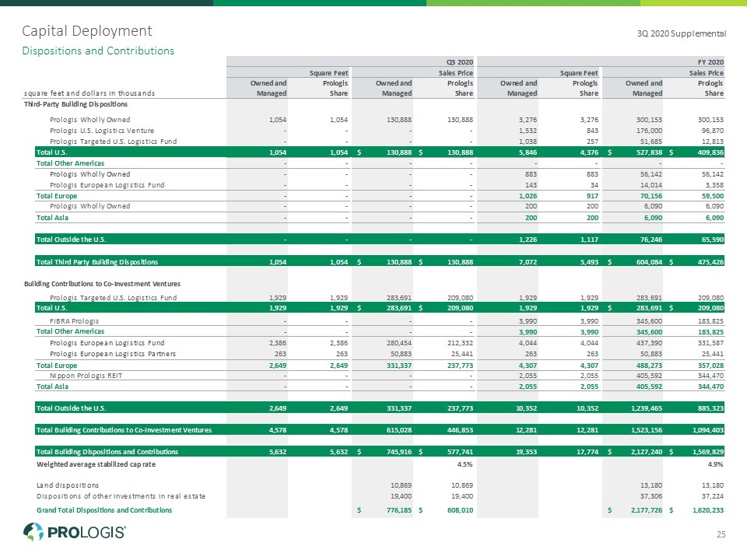Click the Weighted average stabilized cap rate label
The image size is (747, 560).
coord(96,464)
